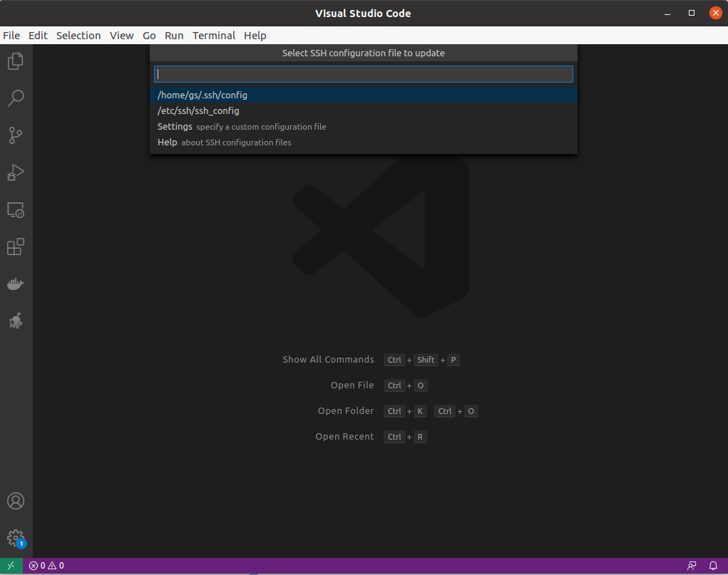Click the green remote window indicator
Image resolution: width=728 pixels, height=575 pixels.
[11, 566]
